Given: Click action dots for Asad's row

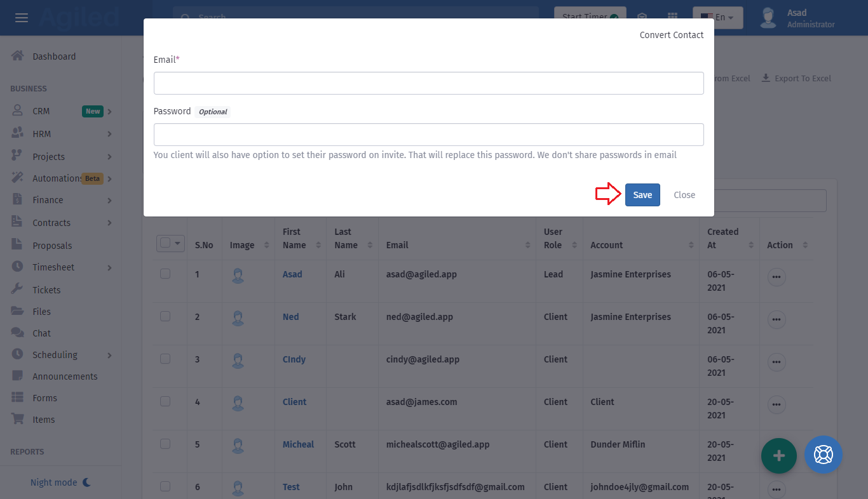Looking at the screenshot, I should tap(776, 277).
